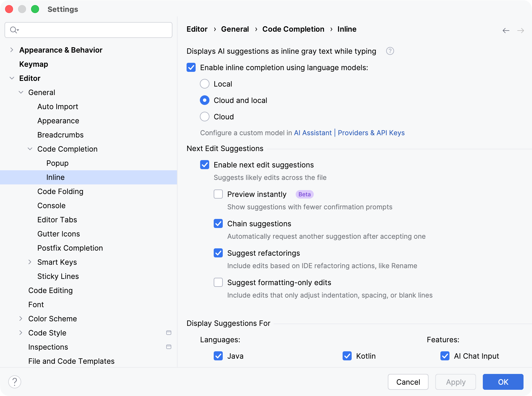Open the Providers & API Keys link

coord(371,133)
